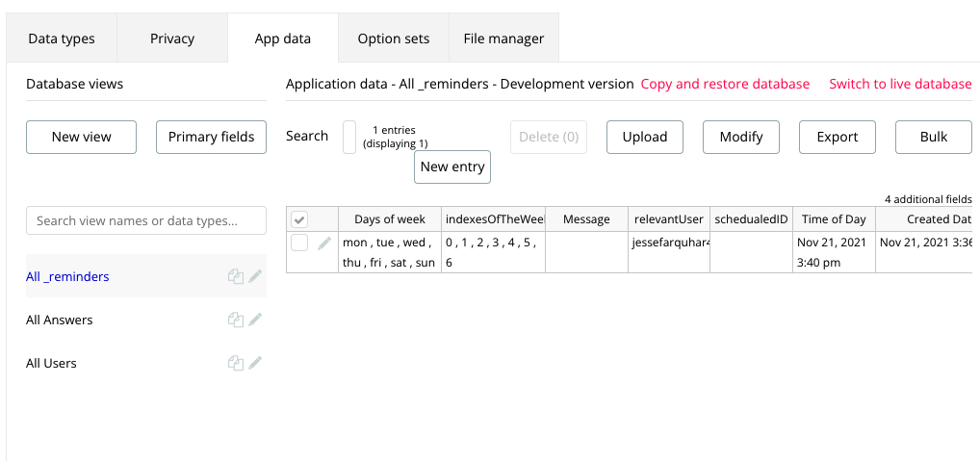980x461 pixels.
Task: Click pencil icon next to All _reminders
Action: pos(255,276)
